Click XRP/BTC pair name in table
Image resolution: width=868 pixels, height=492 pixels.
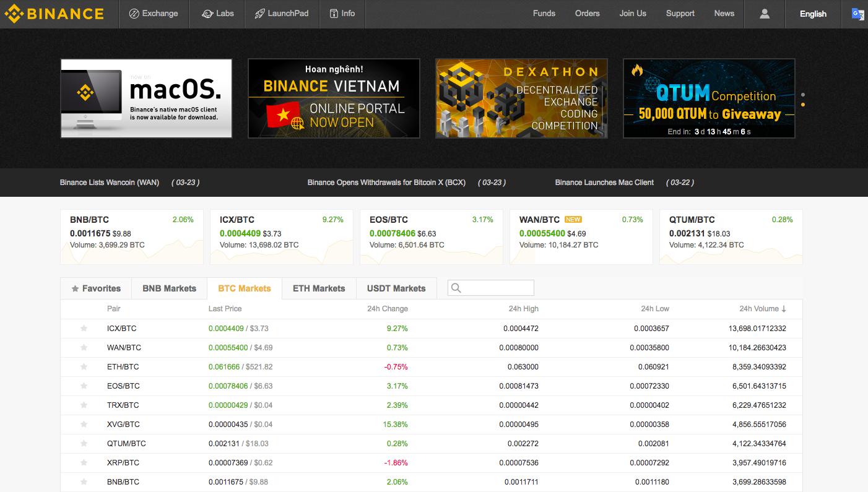coord(123,463)
